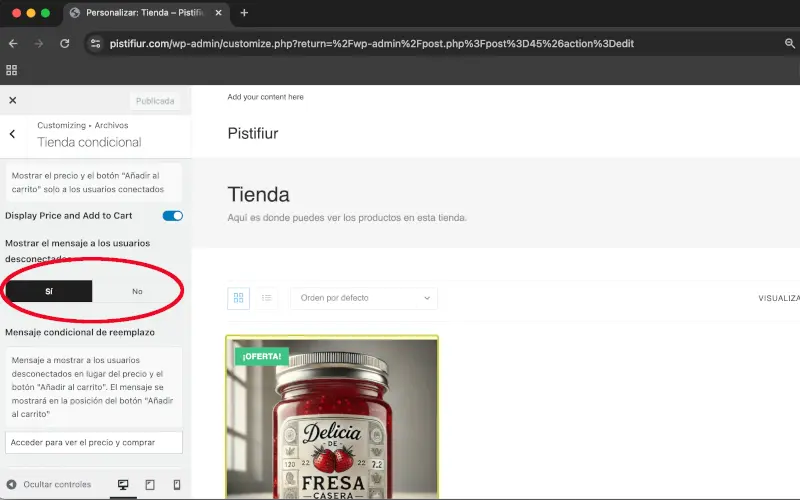Click the Ocultar controles text link
The width and height of the screenshot is (800, 500).
coord(57,485)
